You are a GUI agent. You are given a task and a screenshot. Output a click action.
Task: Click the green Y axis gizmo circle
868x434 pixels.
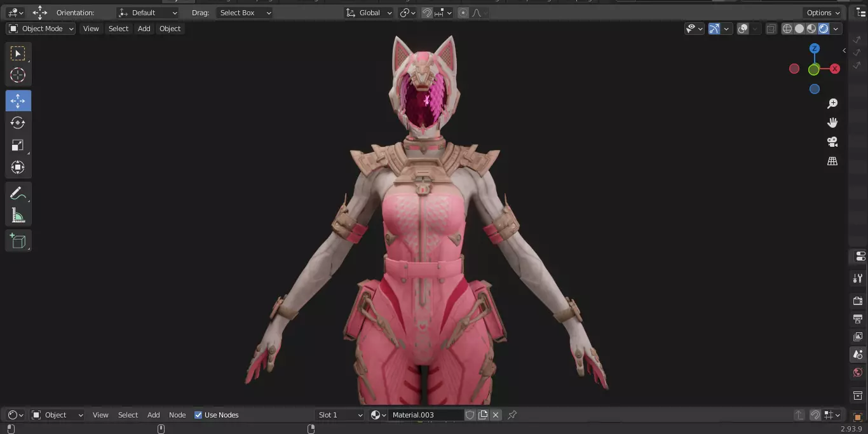pyautogui.click(x=813, y=69)
